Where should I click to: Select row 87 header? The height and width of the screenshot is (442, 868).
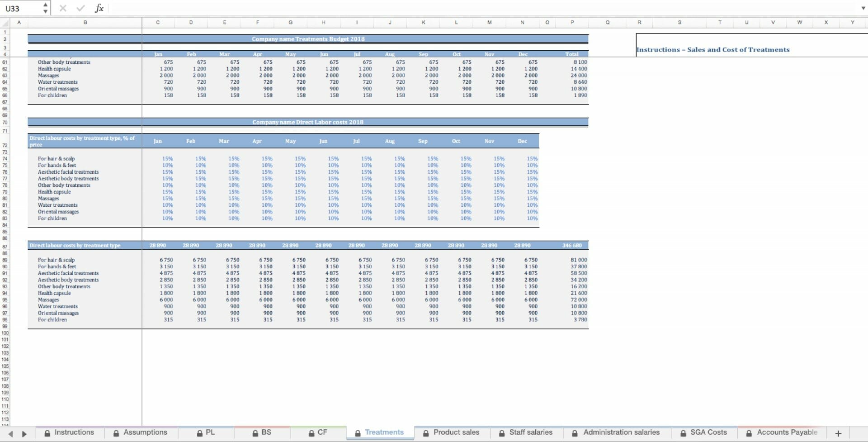[x=5, y=247]
